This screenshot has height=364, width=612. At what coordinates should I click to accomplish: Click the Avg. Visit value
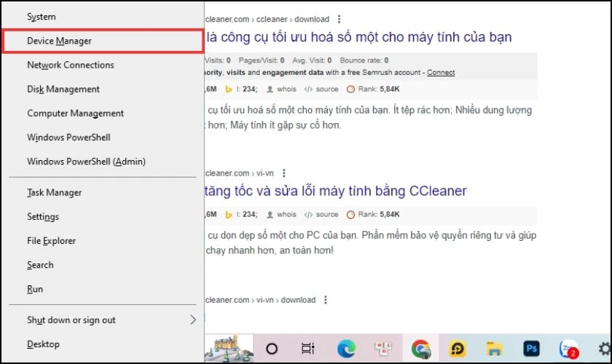[x=329, y=60]
